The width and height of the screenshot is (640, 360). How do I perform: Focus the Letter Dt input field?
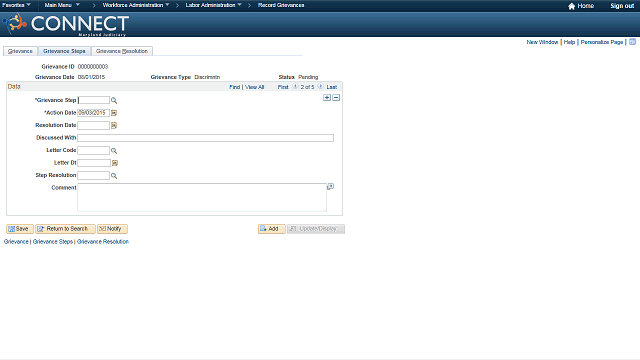pyautogui.click(x=94, y=163)
